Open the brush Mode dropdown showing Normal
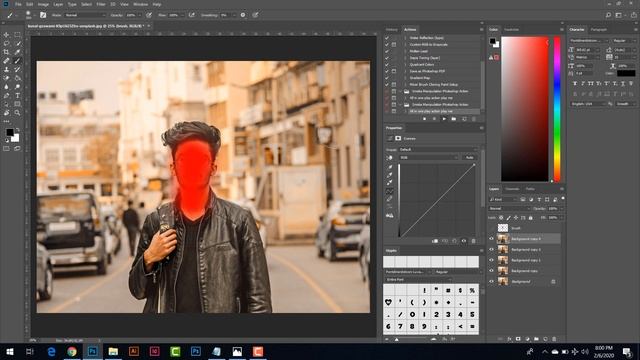This screenshot has height=360, width=640. (85, 15)
